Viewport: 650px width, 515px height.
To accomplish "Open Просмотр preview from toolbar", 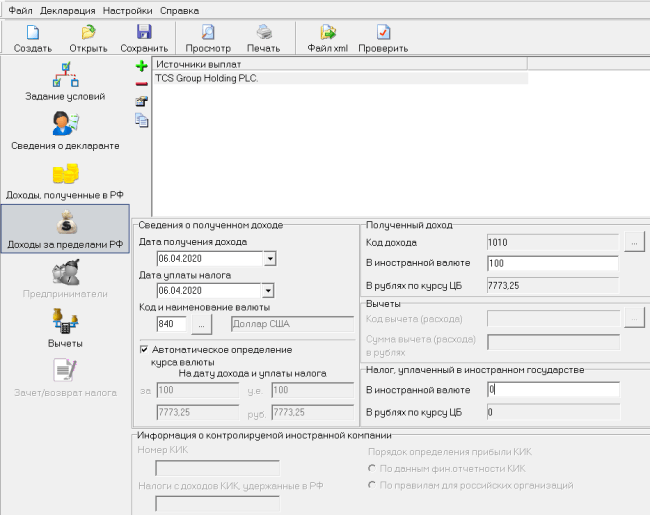I will click(x=208, y=37).
